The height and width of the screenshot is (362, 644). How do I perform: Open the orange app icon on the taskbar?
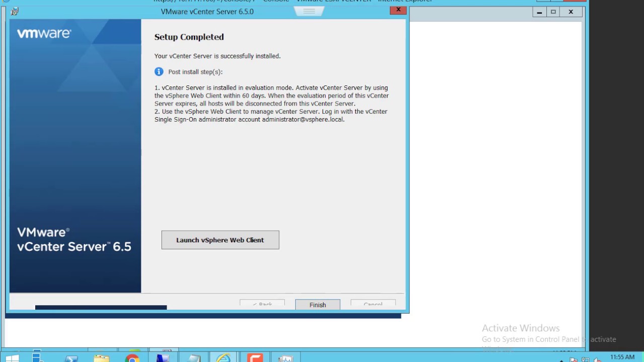255,358
